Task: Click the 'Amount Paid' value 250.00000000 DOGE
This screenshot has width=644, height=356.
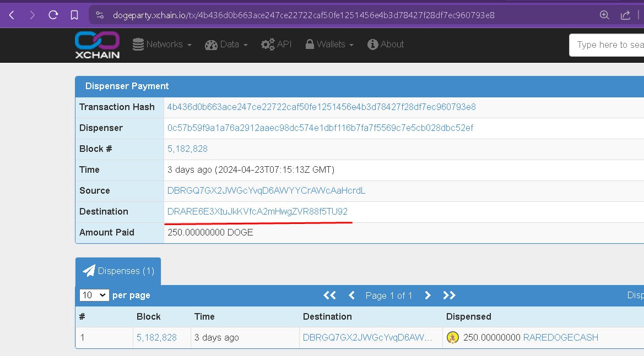Action: pos(210,233)
